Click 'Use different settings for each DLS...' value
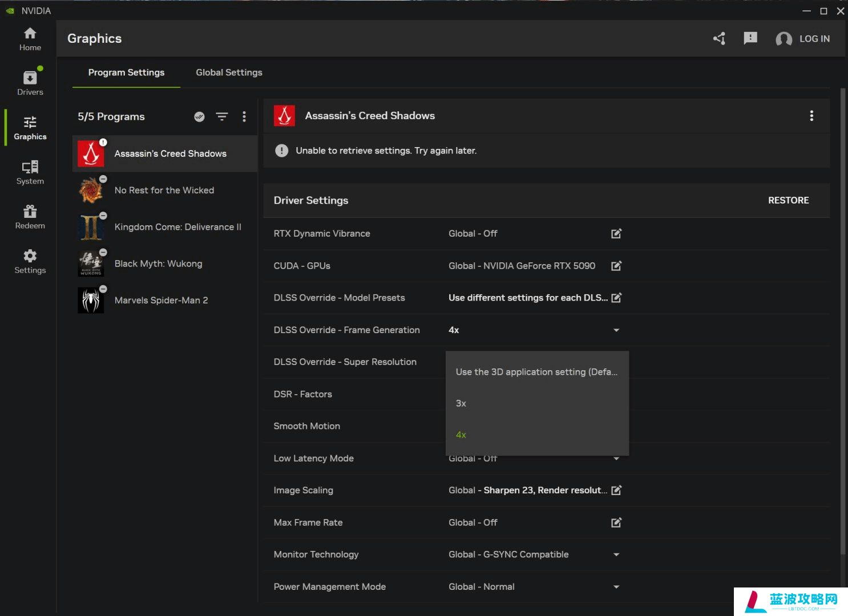Screen dimensions: 848x616 click(528, 298)
